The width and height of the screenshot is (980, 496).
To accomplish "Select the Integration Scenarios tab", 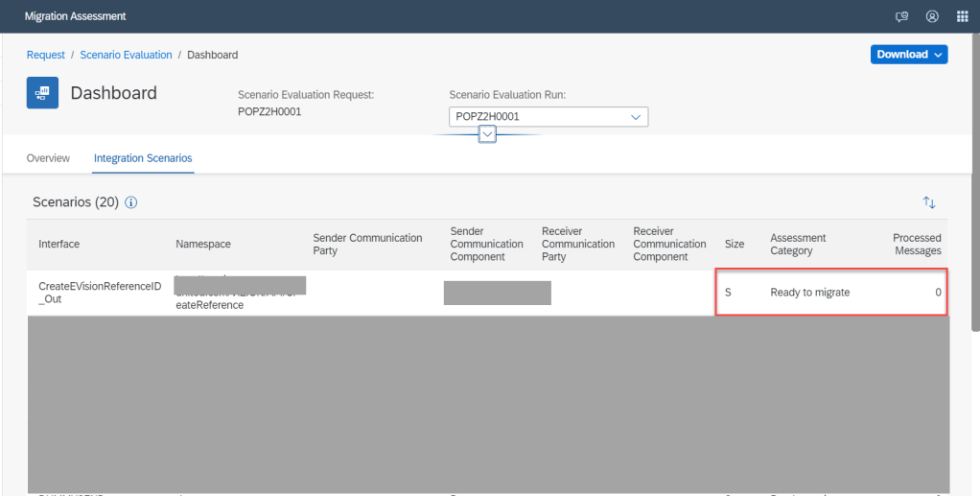I will [x=143, y=158].
